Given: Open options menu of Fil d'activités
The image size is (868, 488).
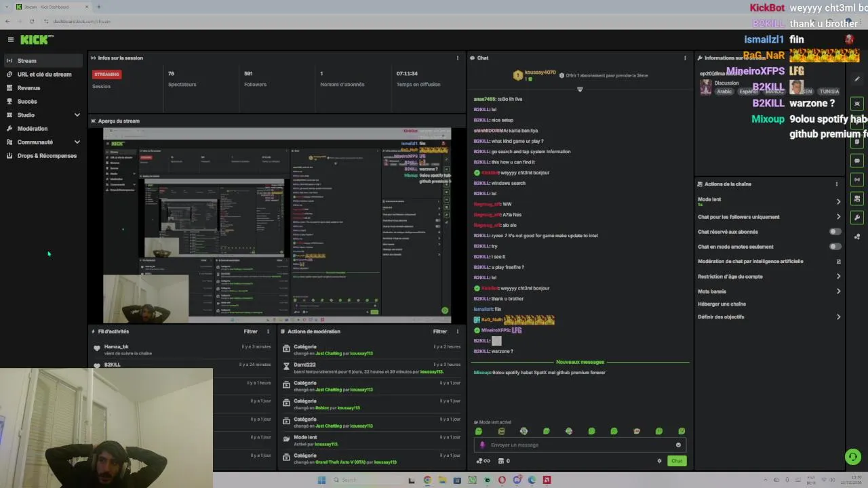Looking at the screenshot, I should [x=268, y=331].
